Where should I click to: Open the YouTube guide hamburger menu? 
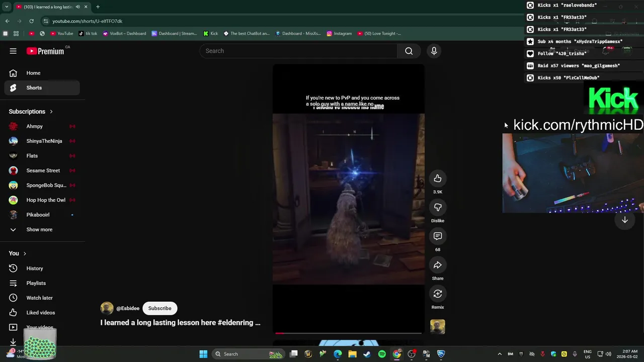coord(13,51)
